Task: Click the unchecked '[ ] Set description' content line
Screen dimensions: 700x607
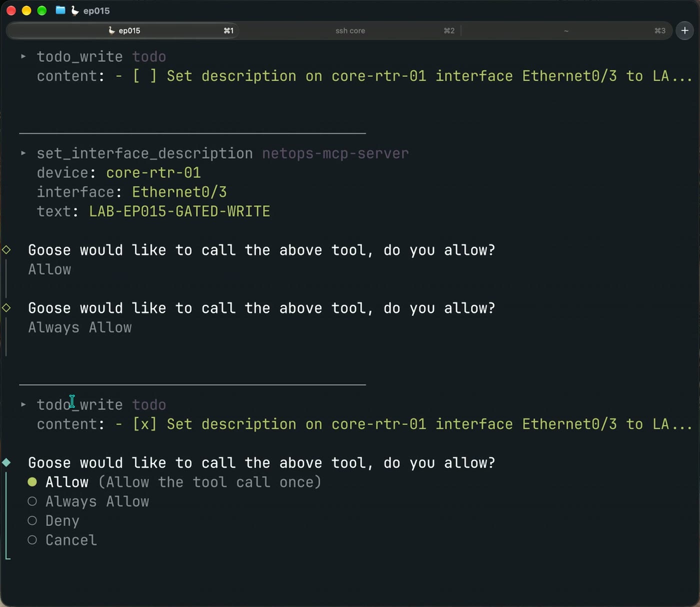Action: click(x=364, y=76)
